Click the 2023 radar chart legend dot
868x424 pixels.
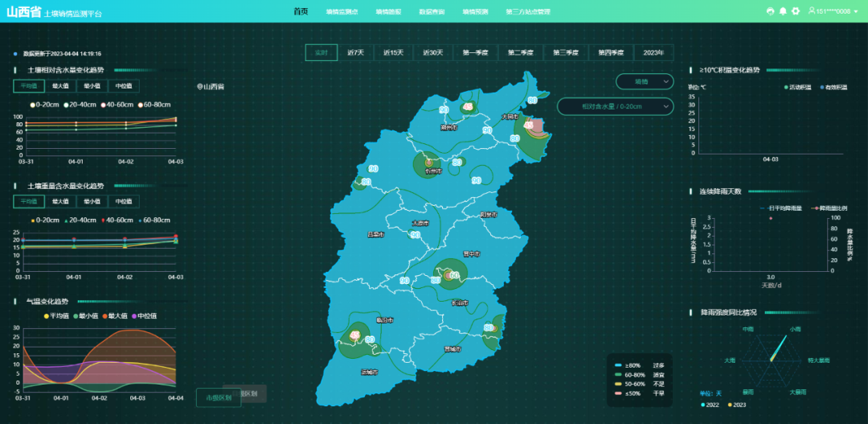tap(730, 405)
